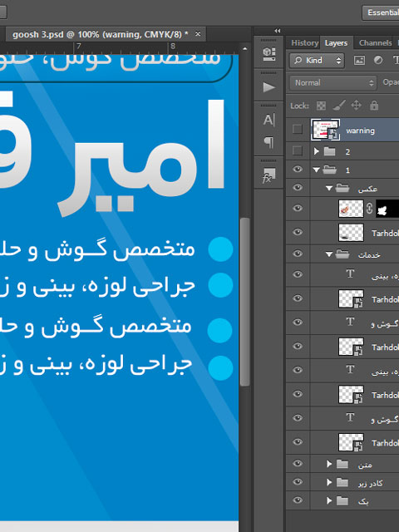Expand the کادر زیر group triangle

(329, 482)
